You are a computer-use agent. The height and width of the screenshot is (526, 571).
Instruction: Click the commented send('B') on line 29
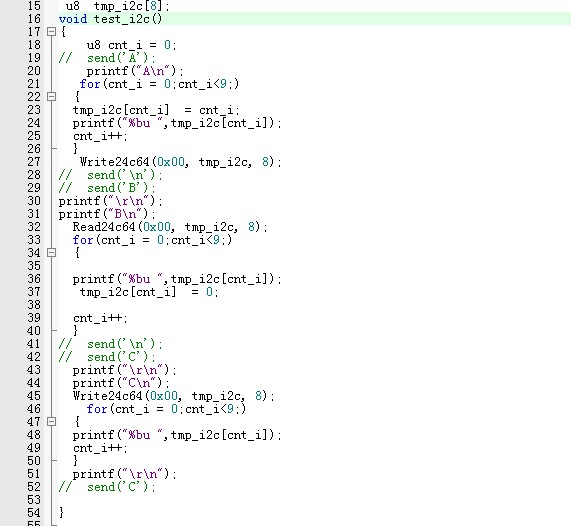click(107, 188)
